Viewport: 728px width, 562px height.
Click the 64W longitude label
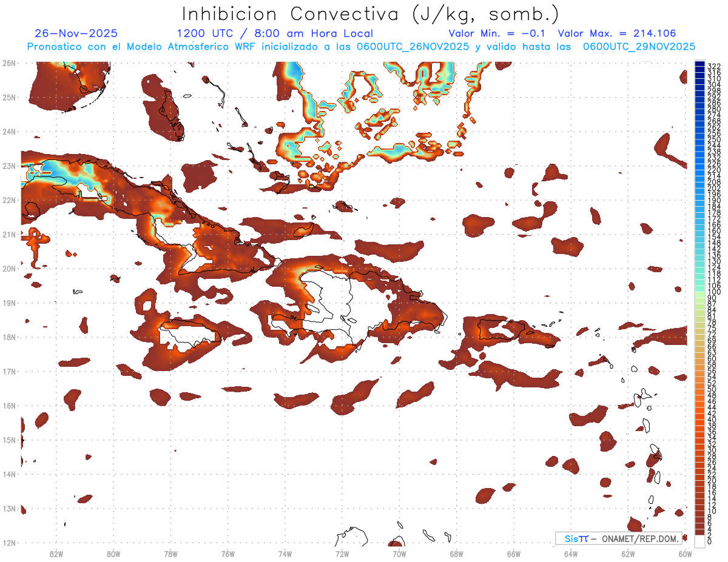[x=571, y=554]
